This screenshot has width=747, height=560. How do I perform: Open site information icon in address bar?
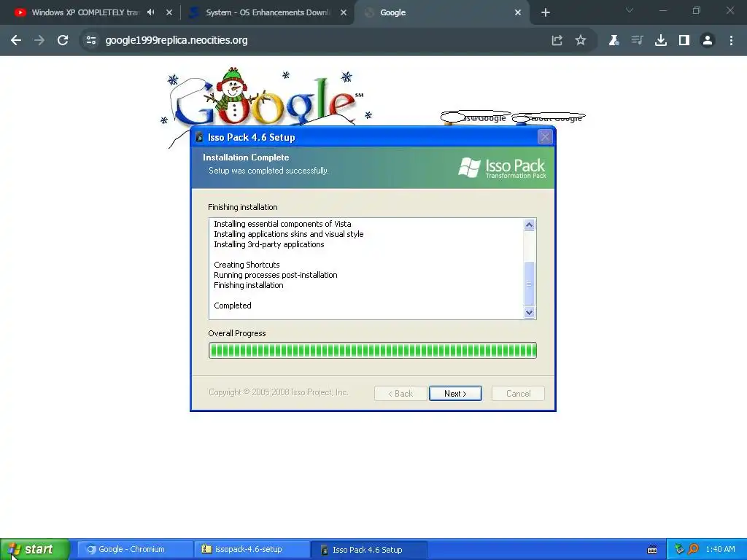(x=90, y=41)
